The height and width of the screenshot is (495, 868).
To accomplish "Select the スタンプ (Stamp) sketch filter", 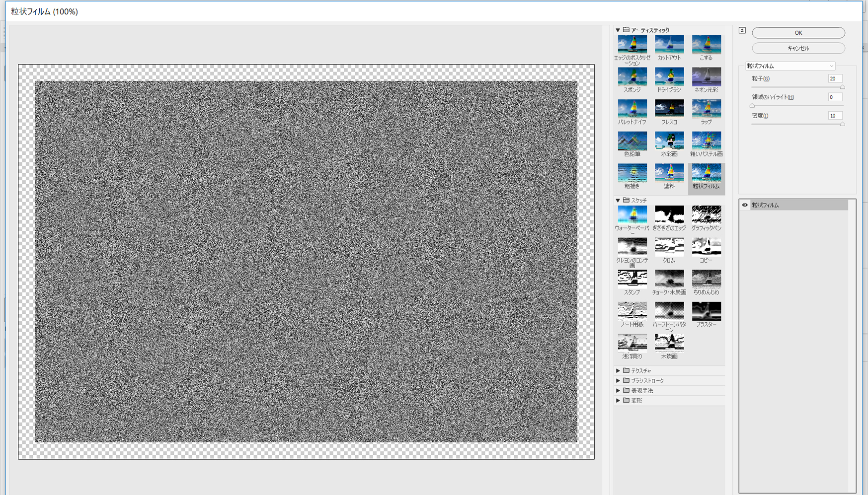I will pyautogui.click(x=632, y=280).
